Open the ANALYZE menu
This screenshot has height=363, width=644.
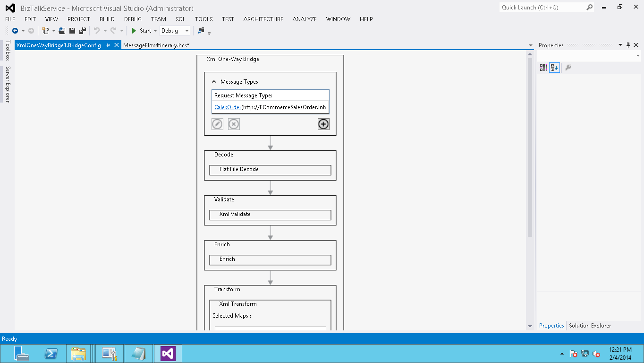tap(305, 19)
